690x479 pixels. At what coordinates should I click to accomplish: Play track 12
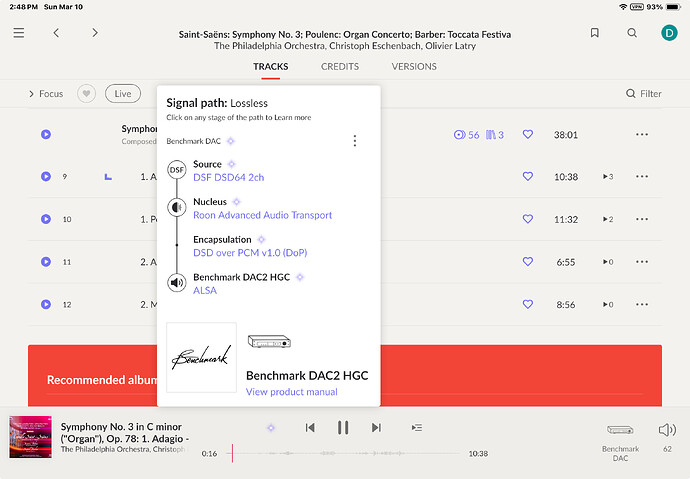tap(46, 304)
